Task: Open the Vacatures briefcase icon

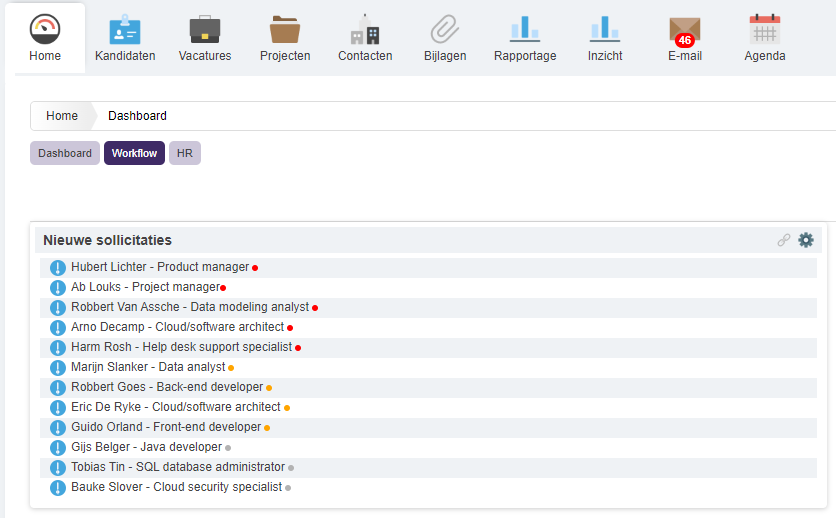Action: pyautogui.click(x=205, y=29)
